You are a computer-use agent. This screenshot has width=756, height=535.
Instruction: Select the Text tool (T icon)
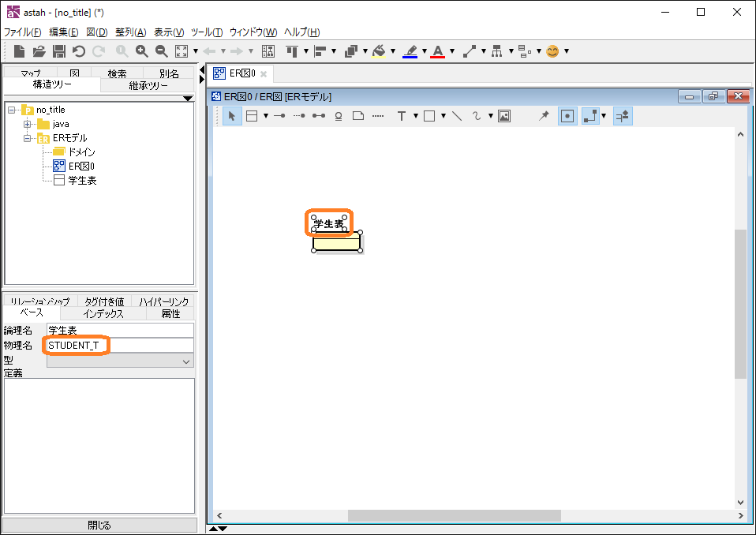coord(402,116)
